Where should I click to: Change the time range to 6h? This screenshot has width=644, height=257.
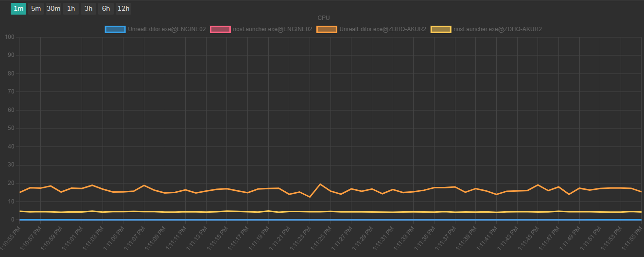pos(106,8)
